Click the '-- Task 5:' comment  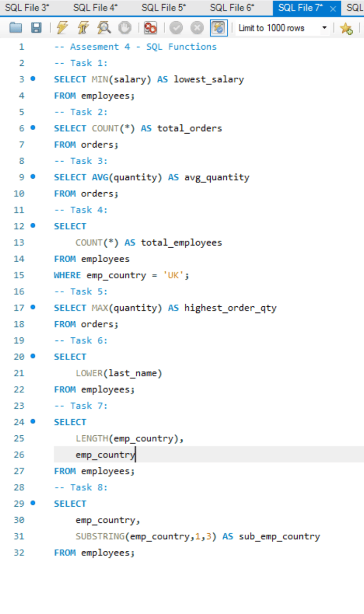[x=81, y=292]
